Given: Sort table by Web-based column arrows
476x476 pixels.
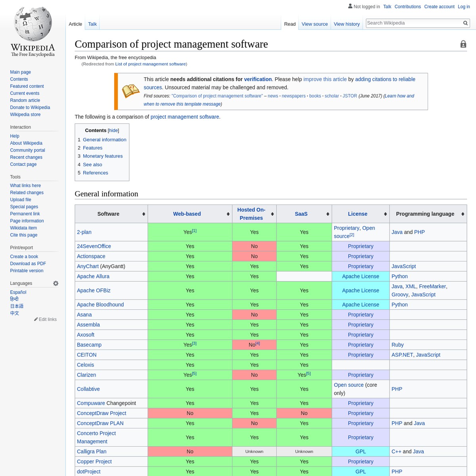Looking at the screenshot, I should point(228,214).
